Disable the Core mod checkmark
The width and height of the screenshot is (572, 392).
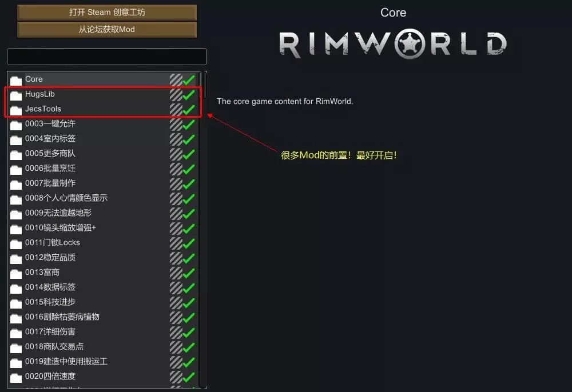pos(189,80)
